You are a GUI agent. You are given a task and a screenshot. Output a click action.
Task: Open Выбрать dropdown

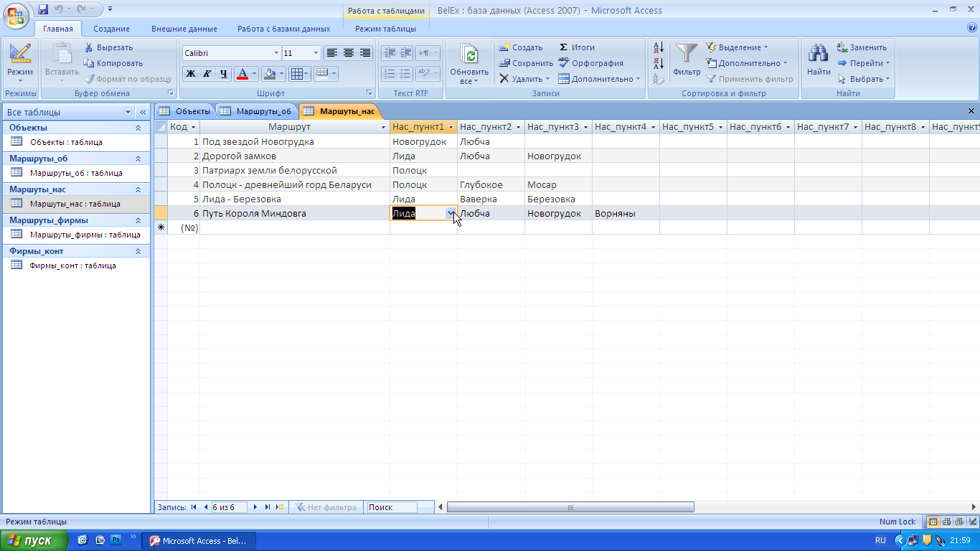pyautogui.click(x=864, y=79)
